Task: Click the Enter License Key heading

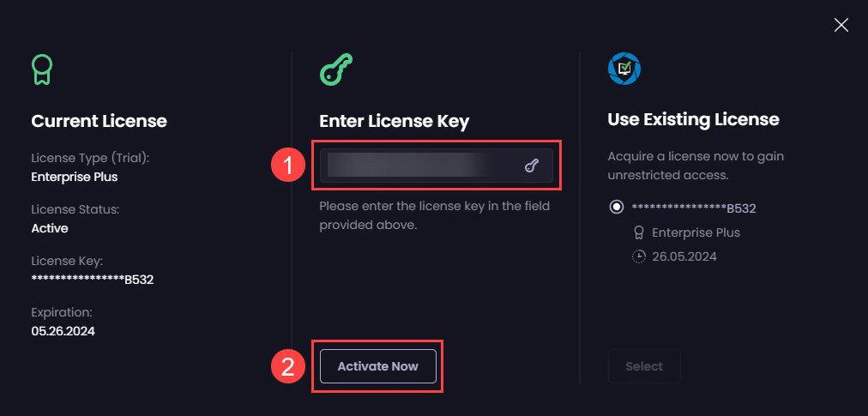Action: (394, 121)
